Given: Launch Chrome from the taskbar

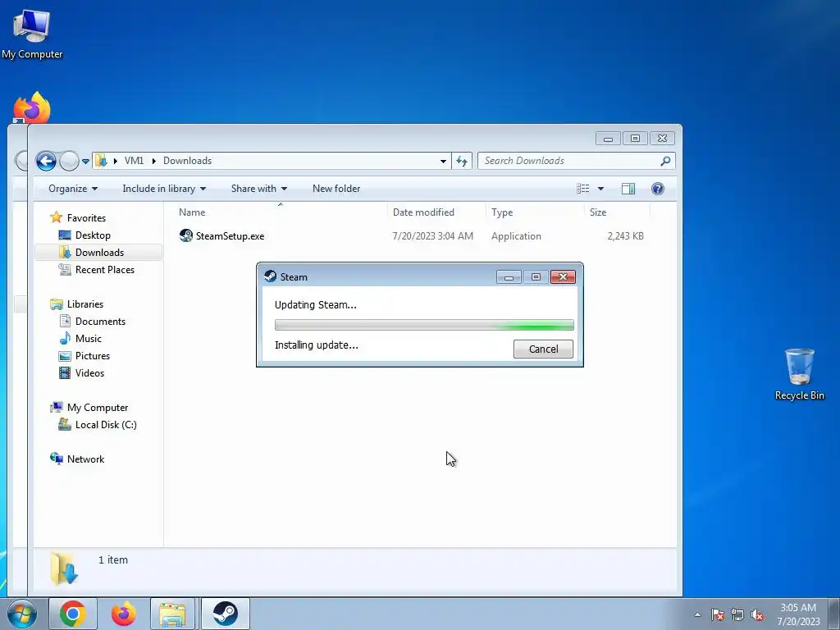Looking at the screenshot, I should pos(73,614).
